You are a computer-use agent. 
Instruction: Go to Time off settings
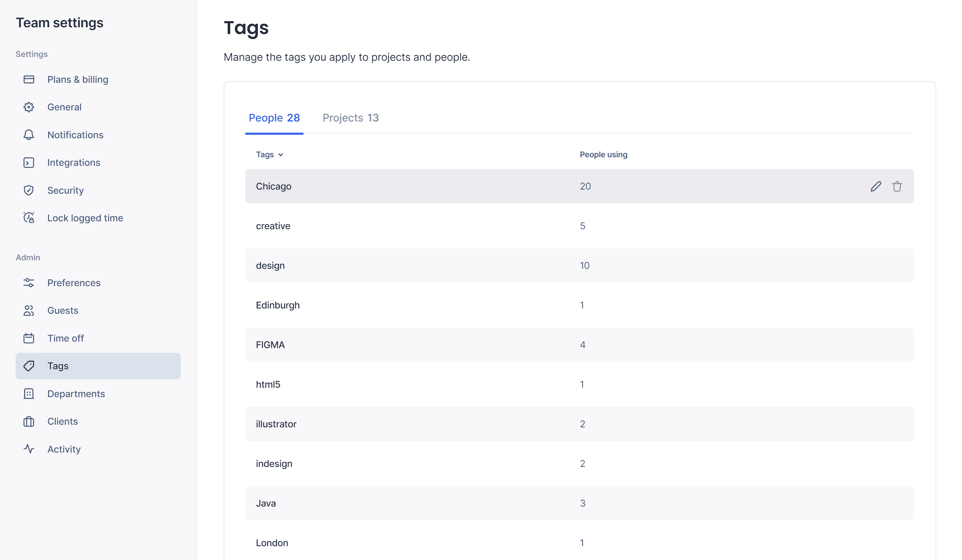click(x=65, y=338)
